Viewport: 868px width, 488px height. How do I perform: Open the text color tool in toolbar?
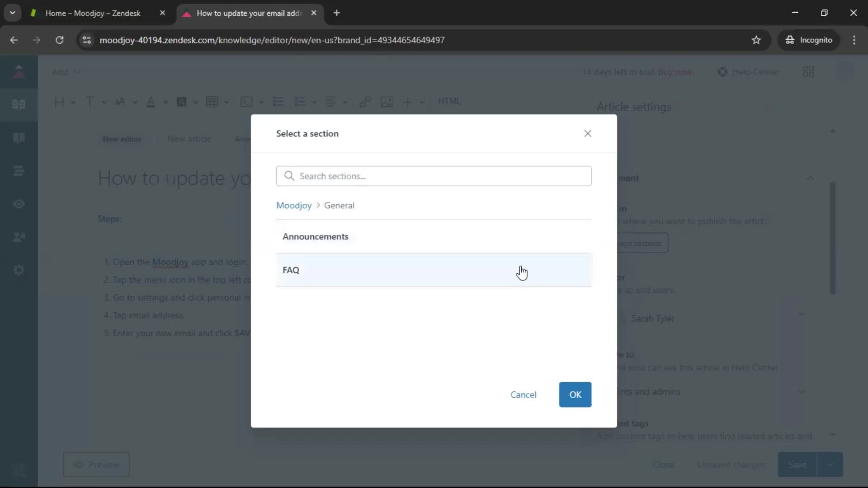click(x=156, y=102)
